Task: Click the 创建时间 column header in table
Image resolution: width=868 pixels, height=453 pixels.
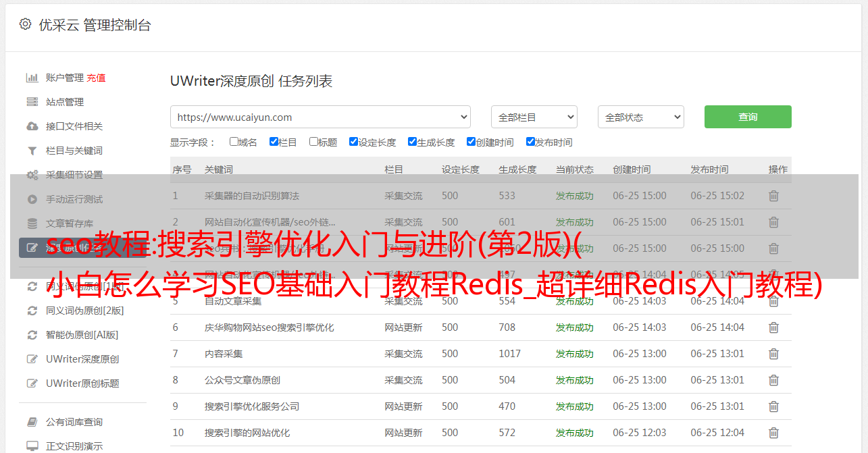Action: point(632,169)
